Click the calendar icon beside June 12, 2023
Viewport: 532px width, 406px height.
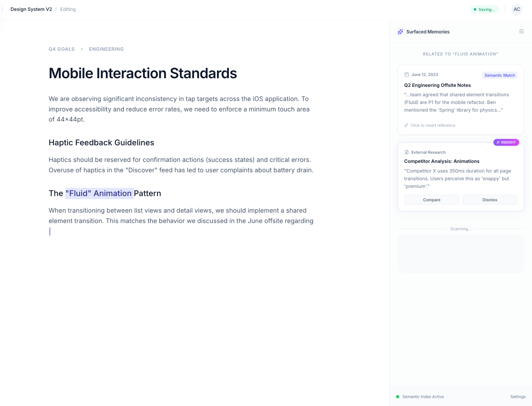[x=406, y=75]
